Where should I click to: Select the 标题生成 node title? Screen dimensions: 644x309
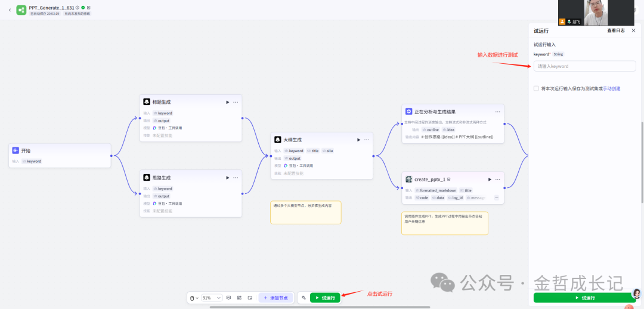162,103
